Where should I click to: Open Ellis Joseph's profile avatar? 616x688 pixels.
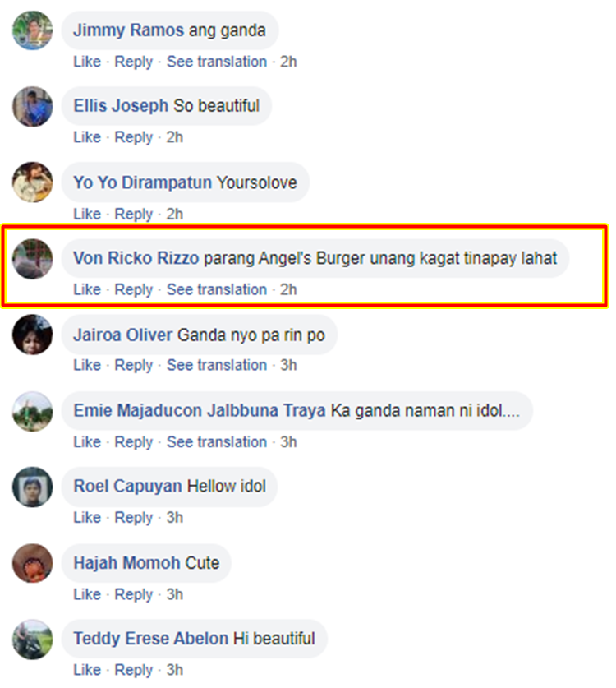(x=33, y=107)
